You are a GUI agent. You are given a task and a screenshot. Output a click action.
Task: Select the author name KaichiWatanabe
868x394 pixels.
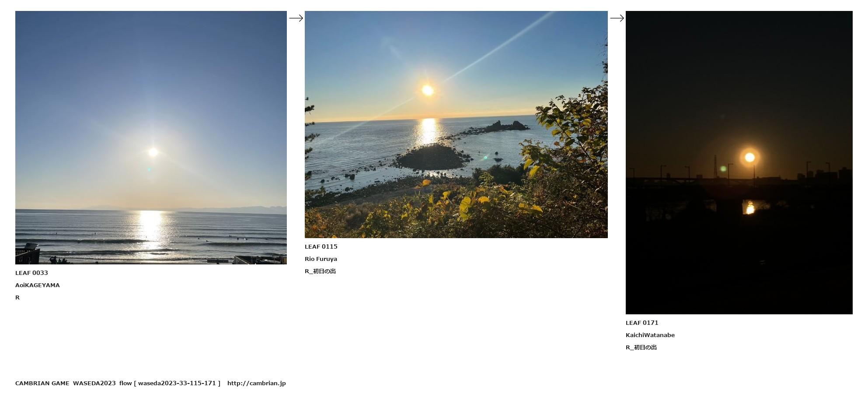(650, 335)
